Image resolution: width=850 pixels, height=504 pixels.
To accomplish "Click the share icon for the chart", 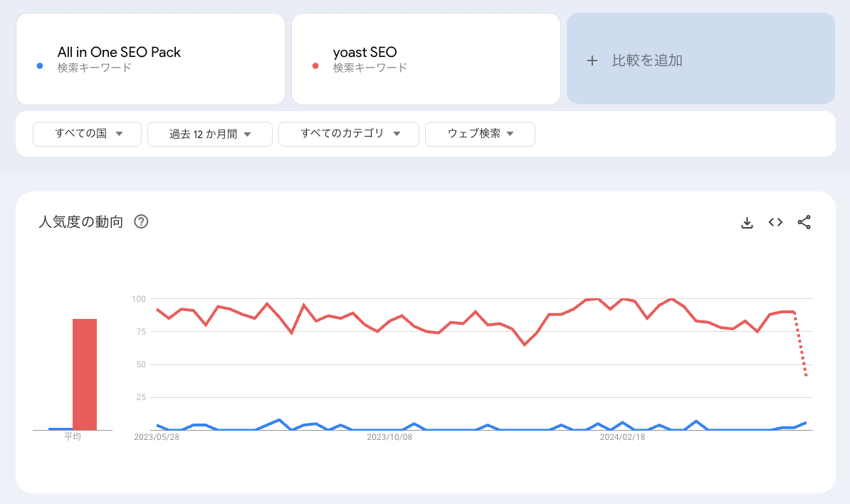I will 804,222.
